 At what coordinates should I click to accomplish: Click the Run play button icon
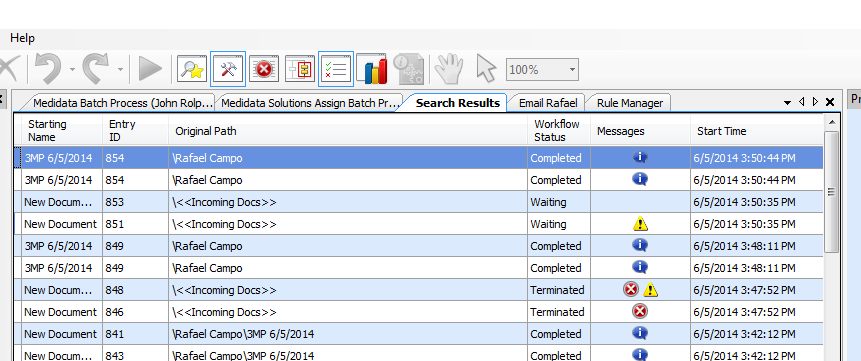(x=150, y=69)
